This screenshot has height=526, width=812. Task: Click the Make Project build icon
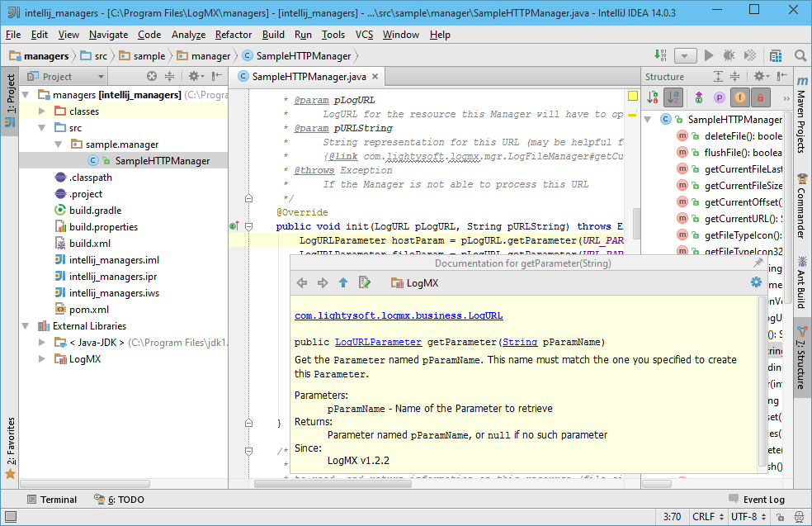click(660, 55)
